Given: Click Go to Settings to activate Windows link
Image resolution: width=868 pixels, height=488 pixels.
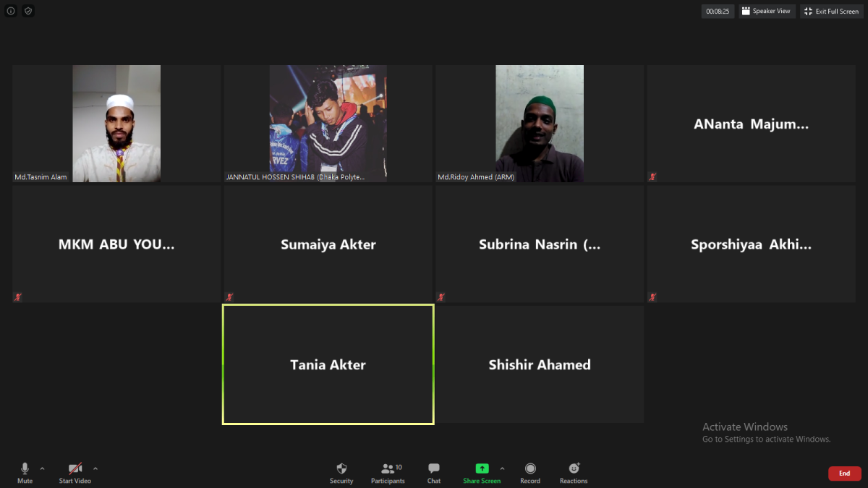Looking at the screenshot, I should pyautogui.click(x=766, y=439).
